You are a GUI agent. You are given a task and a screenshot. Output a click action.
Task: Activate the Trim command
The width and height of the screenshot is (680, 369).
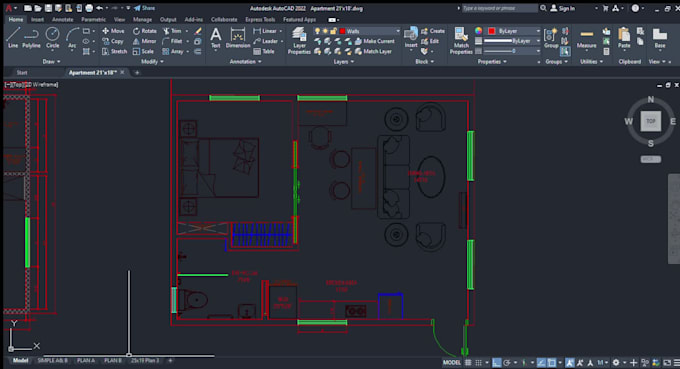[x=172, y=31]
